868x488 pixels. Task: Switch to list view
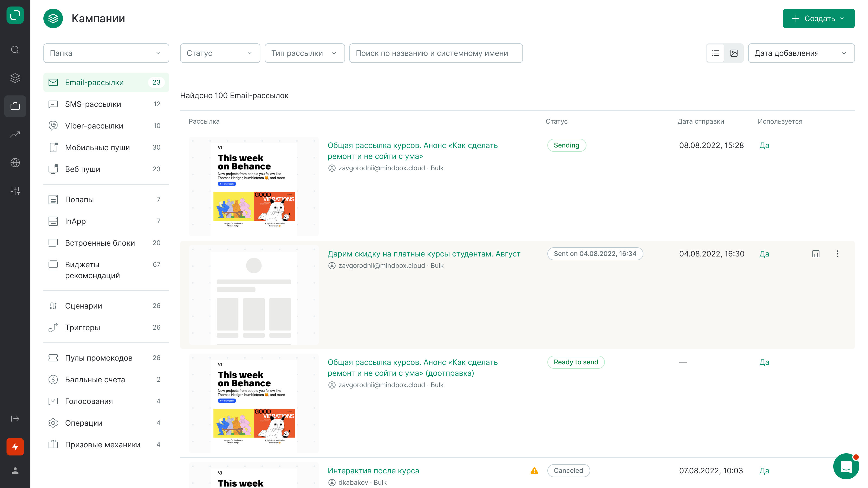716,53
